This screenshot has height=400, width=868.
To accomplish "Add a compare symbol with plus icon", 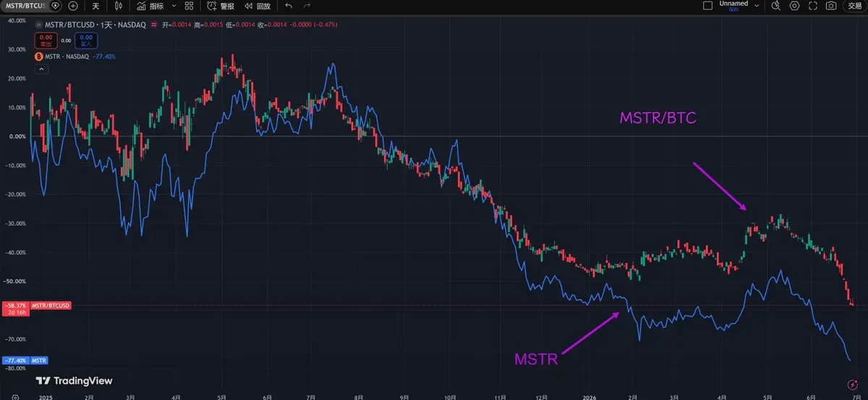I will (73, 6).
